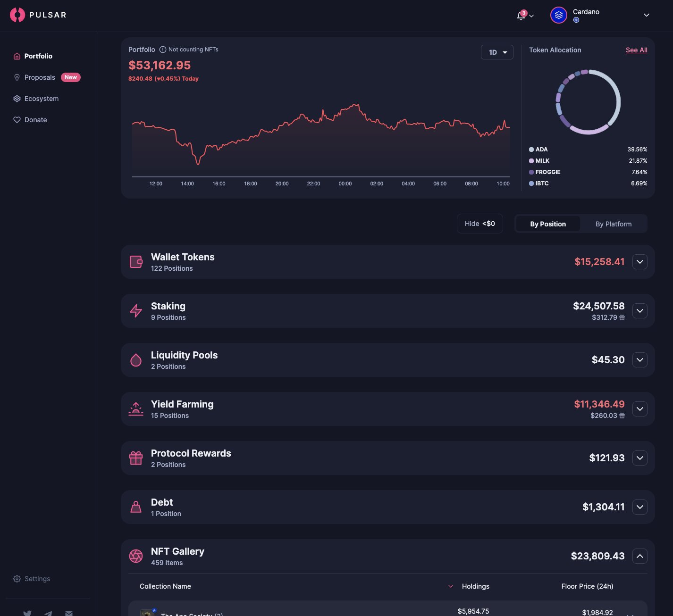Click the NFT Gallery aperture icon
This screenshot has height=616, width=673.
(136, 556)
